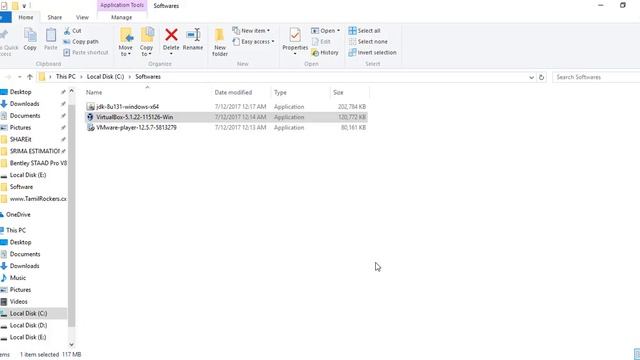This screenshot has height=360, width=640.
Task: Open the Open dropdown button
Action: 325,31
